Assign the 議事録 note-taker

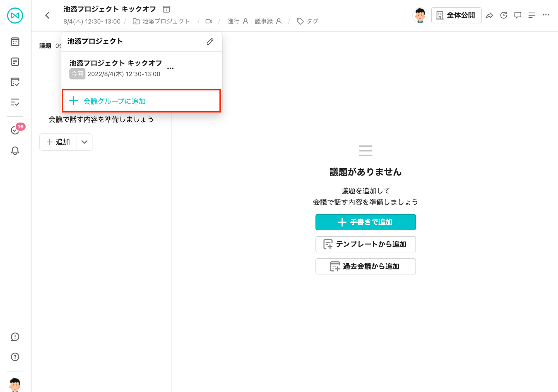click(268, 21)
